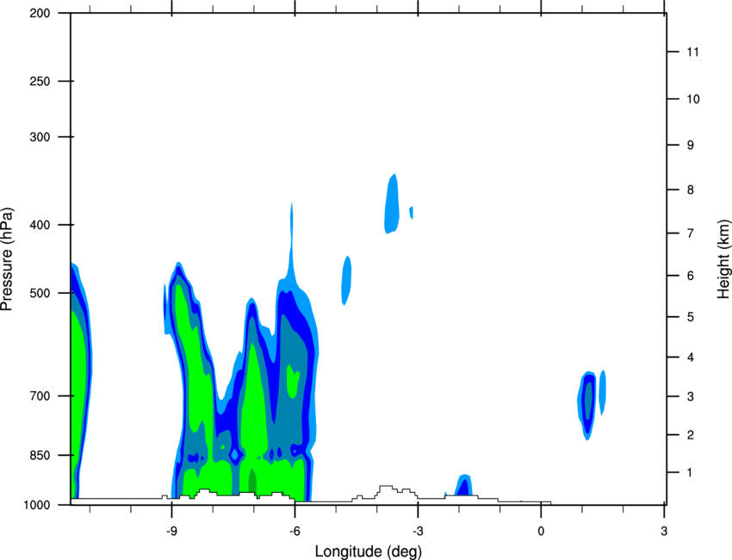Screen dimensions: 732x560
Task: Pick the 10 km height label
Action: [692, 99]
